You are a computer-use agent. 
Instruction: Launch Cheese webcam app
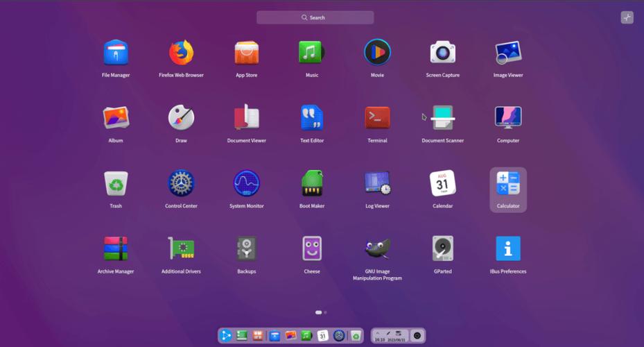click(312, 248)
